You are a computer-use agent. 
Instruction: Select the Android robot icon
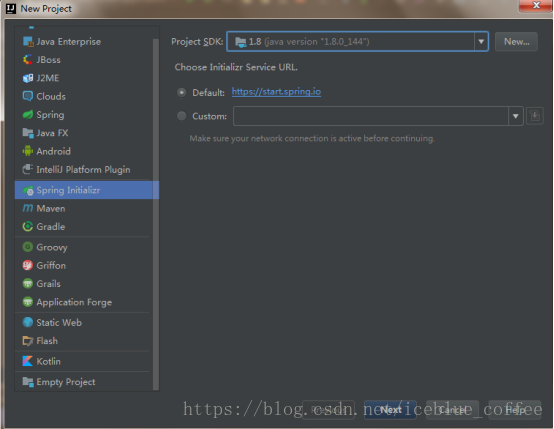coord(28,151)
